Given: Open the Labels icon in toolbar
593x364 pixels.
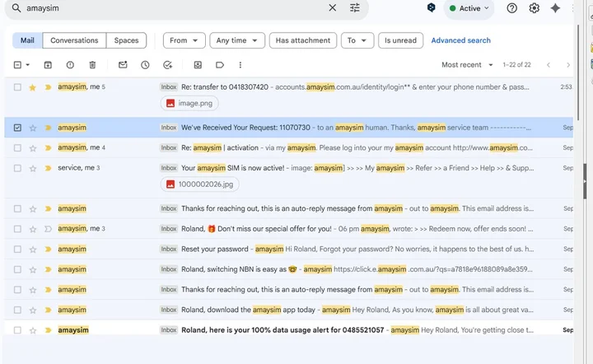Looking at the screenshot, I should [x=220, y=65].
